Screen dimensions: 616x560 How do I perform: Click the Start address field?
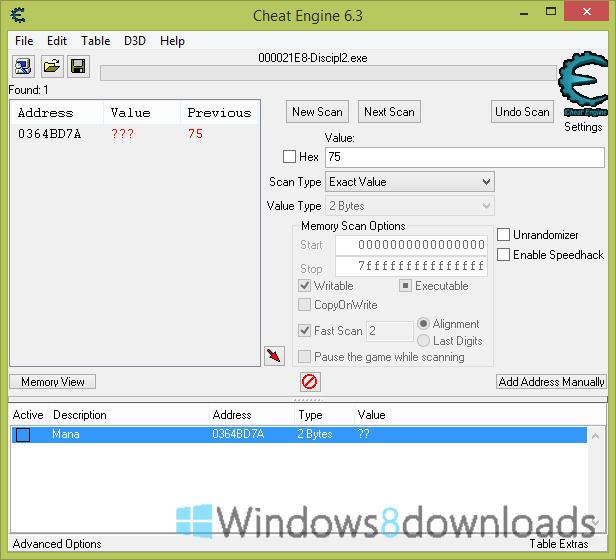click(x=411, y=245)
